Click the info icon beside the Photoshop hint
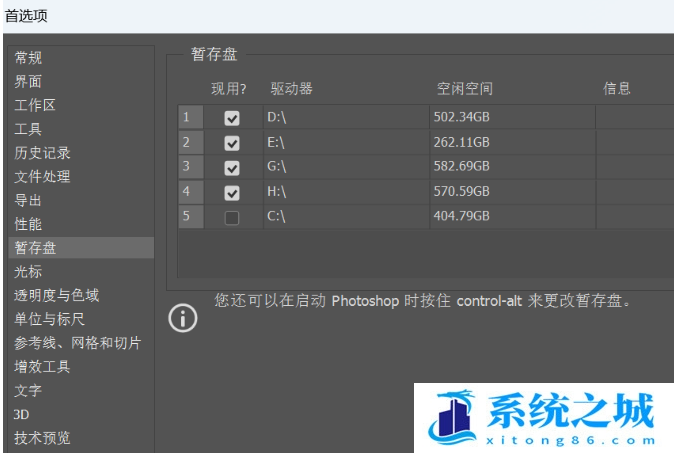 pyautogui.click(x=183, y=318)
